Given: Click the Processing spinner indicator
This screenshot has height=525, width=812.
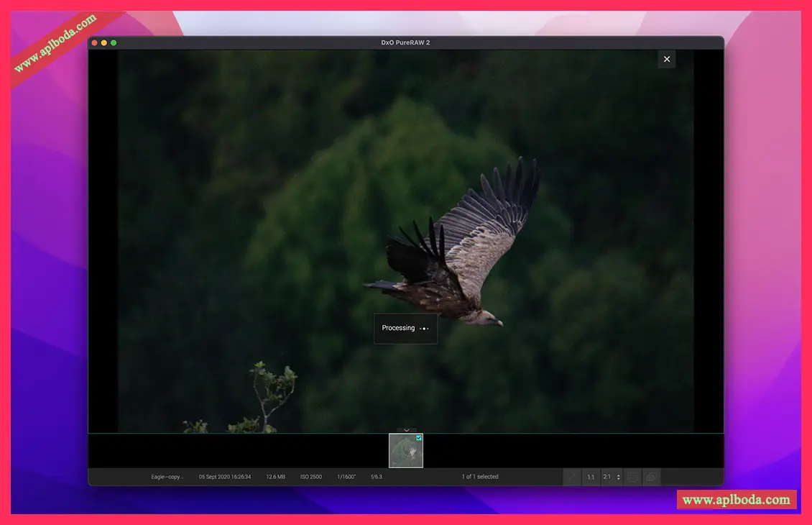Looking at the screenshot, I should pos(424,329).
